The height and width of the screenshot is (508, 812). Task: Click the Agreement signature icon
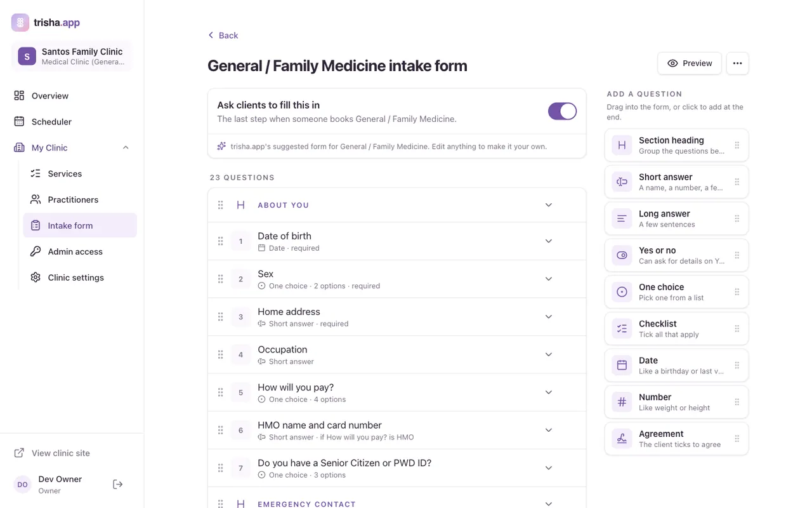click(x=622, y=439)
